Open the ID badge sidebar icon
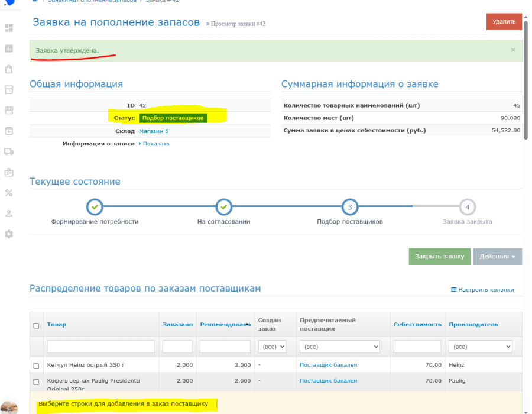The width and height of the screenshot is (532, 414). coord(9,172)
